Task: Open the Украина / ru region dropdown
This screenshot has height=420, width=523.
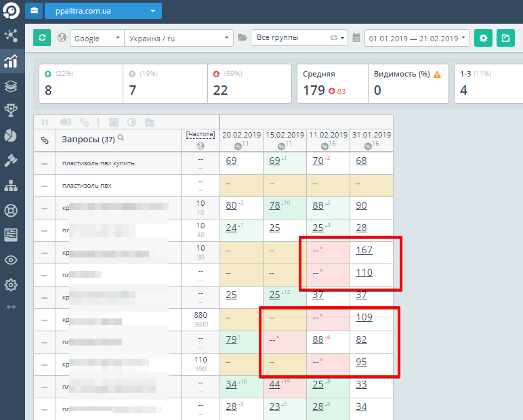Action: [x=178, y=38]
